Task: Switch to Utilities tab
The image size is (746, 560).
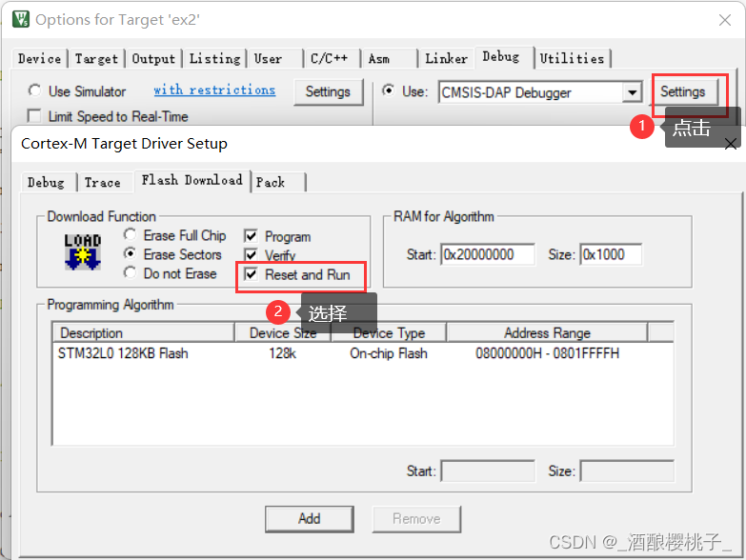Action: (x=572, y=59)
